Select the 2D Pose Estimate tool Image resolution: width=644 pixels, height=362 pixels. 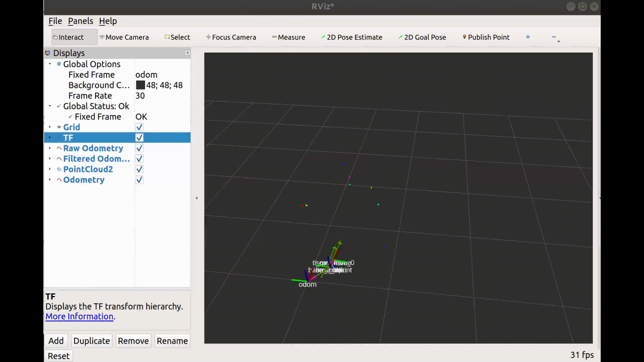click(352, 37)
